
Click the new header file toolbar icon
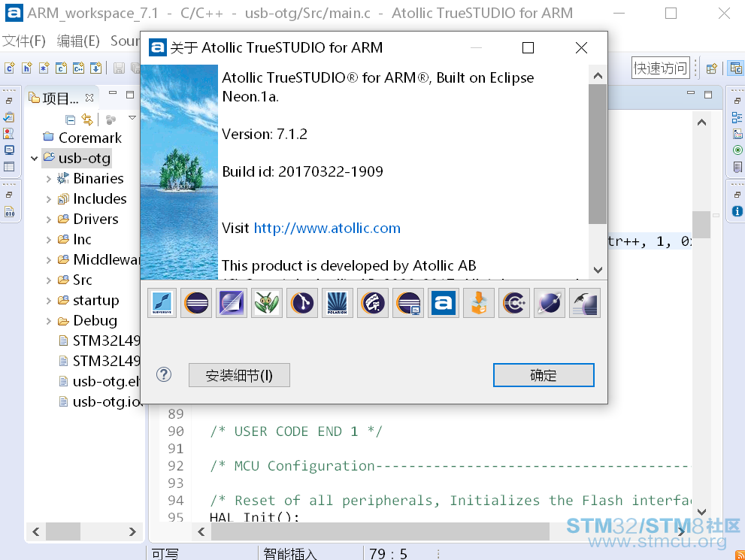coord(26,68)
